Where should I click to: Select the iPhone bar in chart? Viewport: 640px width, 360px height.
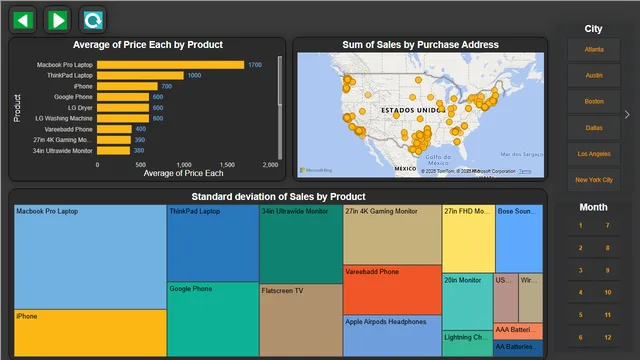point(127,86)
